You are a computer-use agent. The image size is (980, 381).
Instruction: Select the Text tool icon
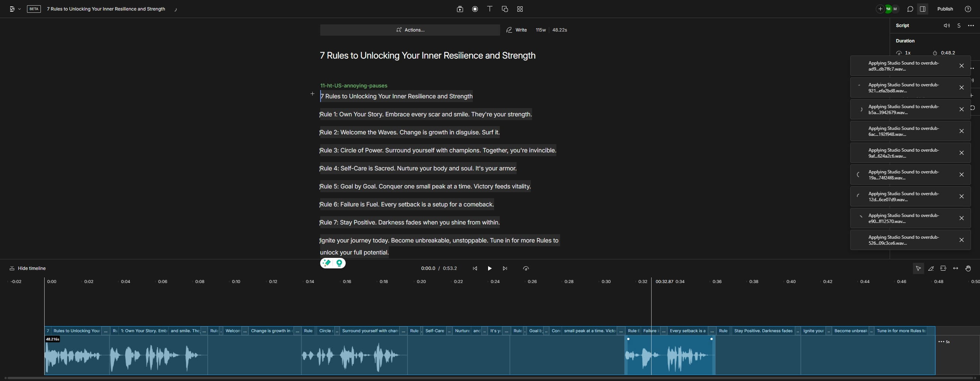click(x=490, y=9)
